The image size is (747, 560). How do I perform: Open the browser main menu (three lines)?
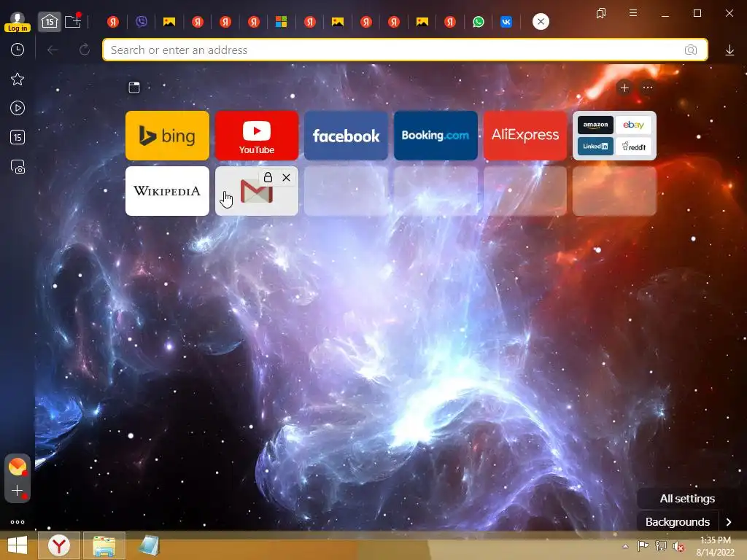coord(633,13)
